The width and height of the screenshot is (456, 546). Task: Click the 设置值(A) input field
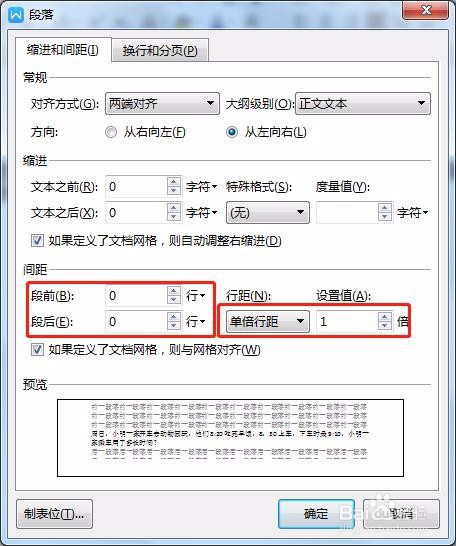(347, 321)
